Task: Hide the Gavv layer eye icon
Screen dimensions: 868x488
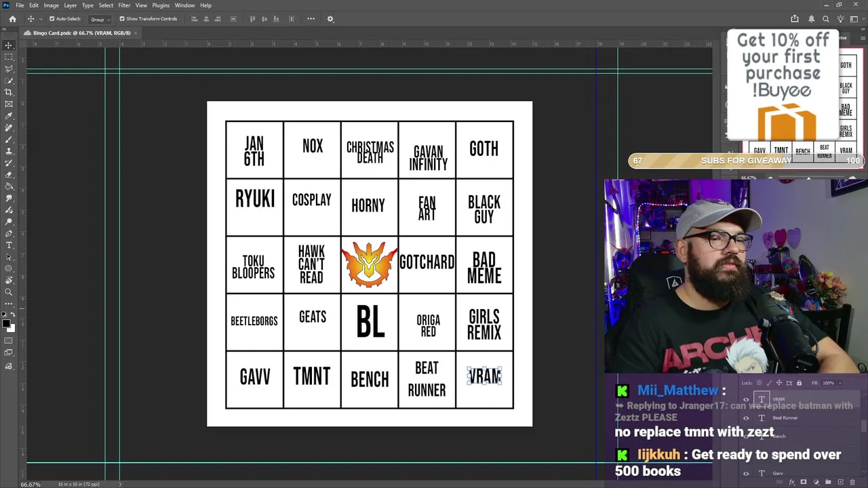Action: 746,474
